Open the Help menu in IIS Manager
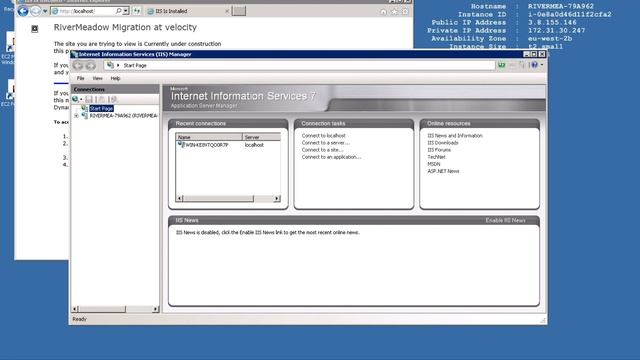The width and height of the screenshot is (640, 360). point(115,78)
